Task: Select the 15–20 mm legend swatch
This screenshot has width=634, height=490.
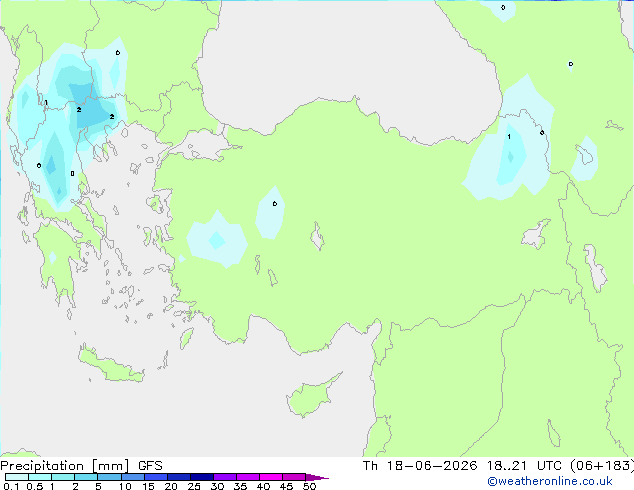Action: (156, 477)
